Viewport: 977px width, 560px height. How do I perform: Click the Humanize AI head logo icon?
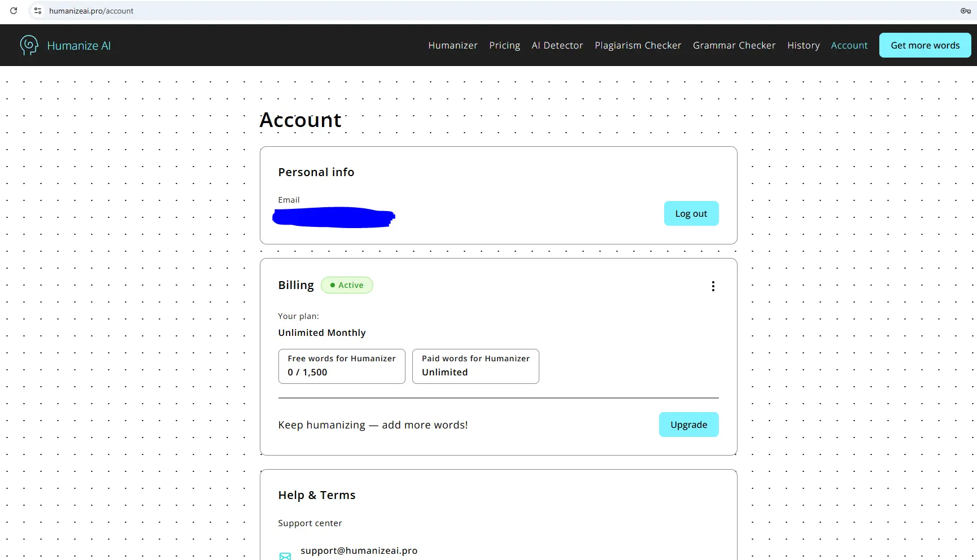click(29, 45)
